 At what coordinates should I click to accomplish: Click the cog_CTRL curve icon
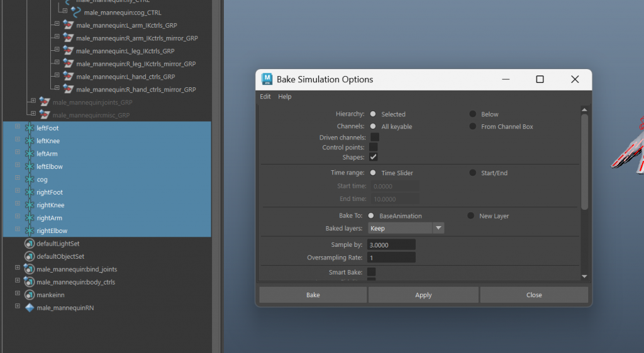click(x=75, y=13)
